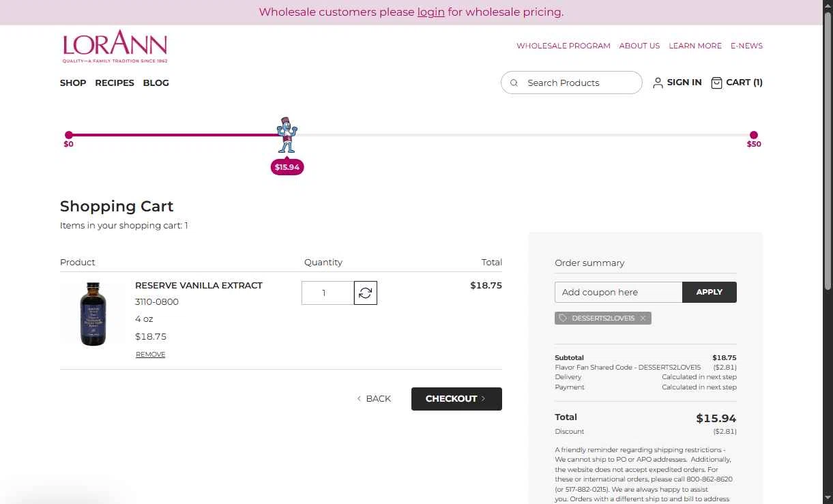Click the search magnifier icon
The image size is (833, 504).
point(514,83)
